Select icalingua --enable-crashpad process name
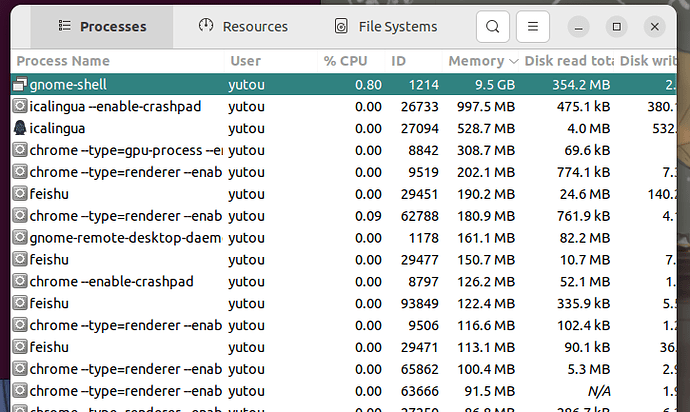 pos(115,107)
